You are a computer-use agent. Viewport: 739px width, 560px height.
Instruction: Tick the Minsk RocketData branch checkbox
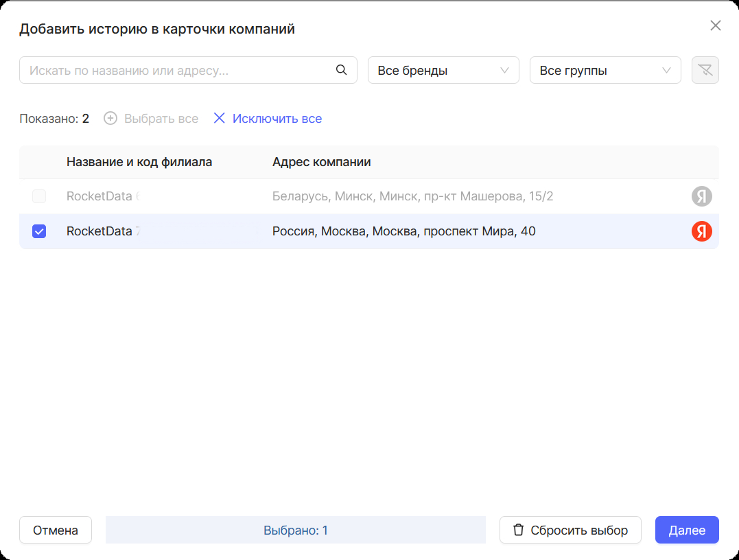point(39,196)
